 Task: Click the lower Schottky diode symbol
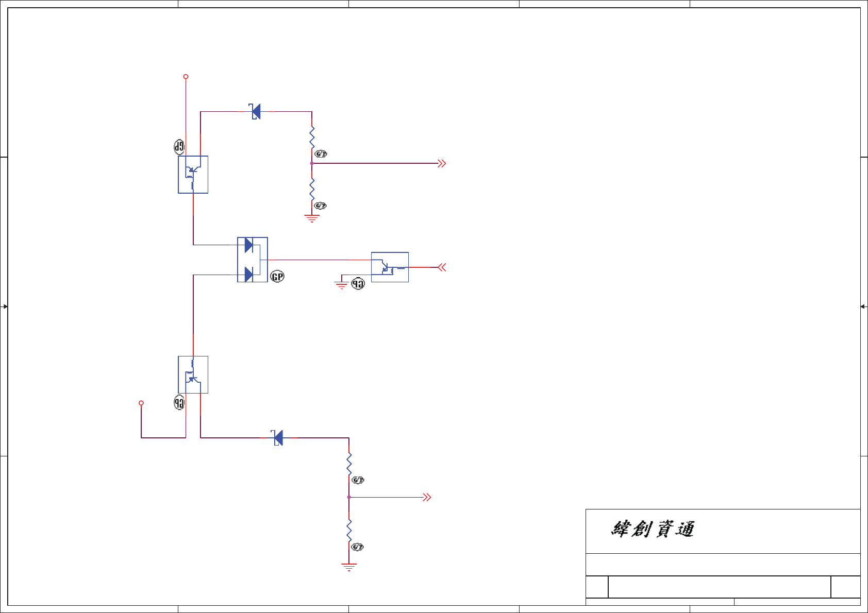pos(277,438)
